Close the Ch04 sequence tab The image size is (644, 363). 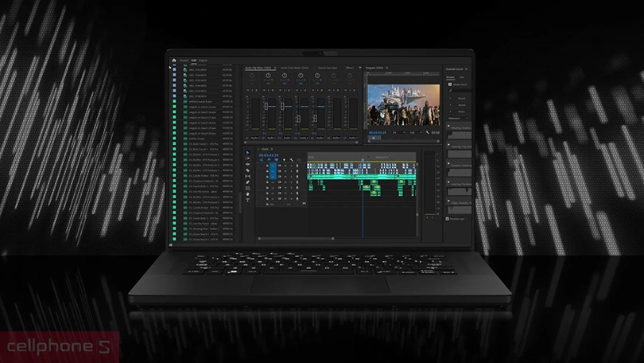[258, 149]
